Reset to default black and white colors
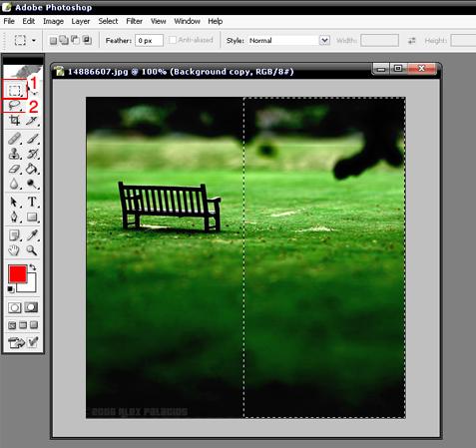476x448 pixels. [x=11, y=289]
